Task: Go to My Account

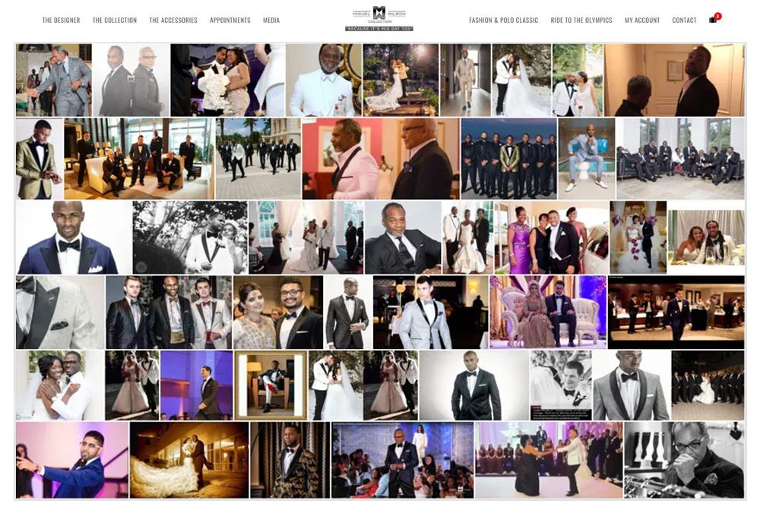Action: tap(642, 21)
